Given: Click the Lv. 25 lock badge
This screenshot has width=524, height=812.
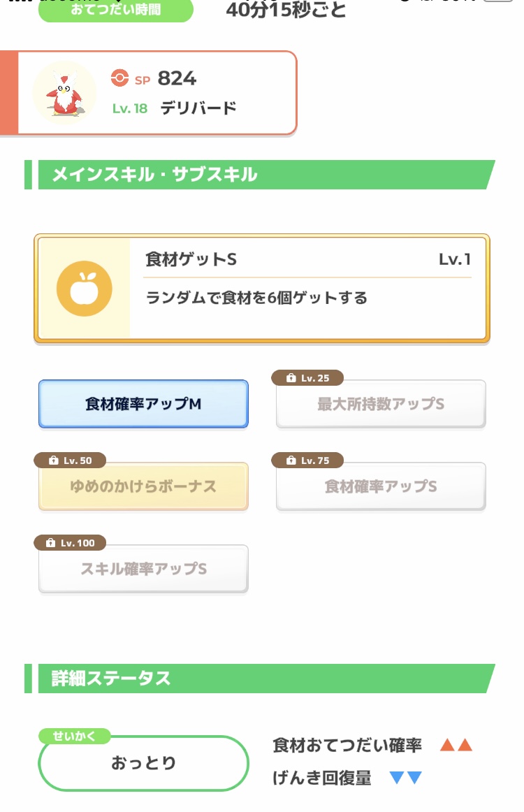Looking at the screenshot, I should pyautogui.click(x=307, y=378).
